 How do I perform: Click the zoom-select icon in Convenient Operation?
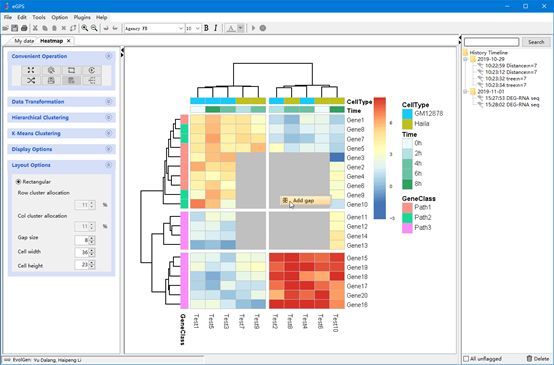(51, 70)
